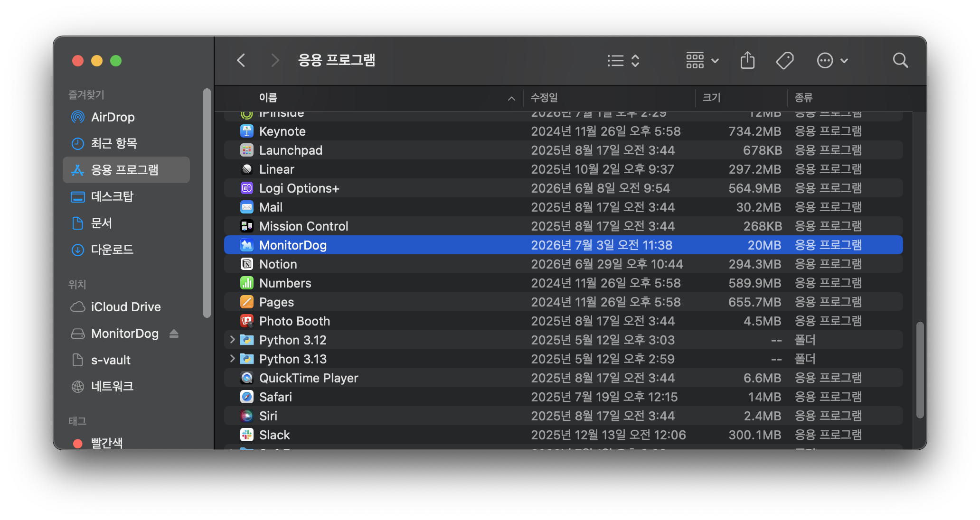The image size is (980, 520).
Task: Click the search magnifier icon
Action: point(900,60)
